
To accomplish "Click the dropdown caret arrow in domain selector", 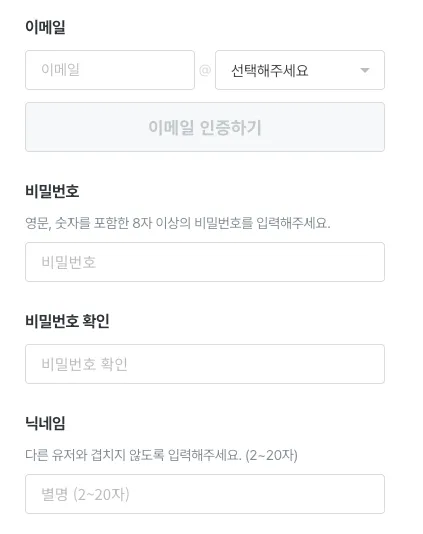I will tap(365, 70).
